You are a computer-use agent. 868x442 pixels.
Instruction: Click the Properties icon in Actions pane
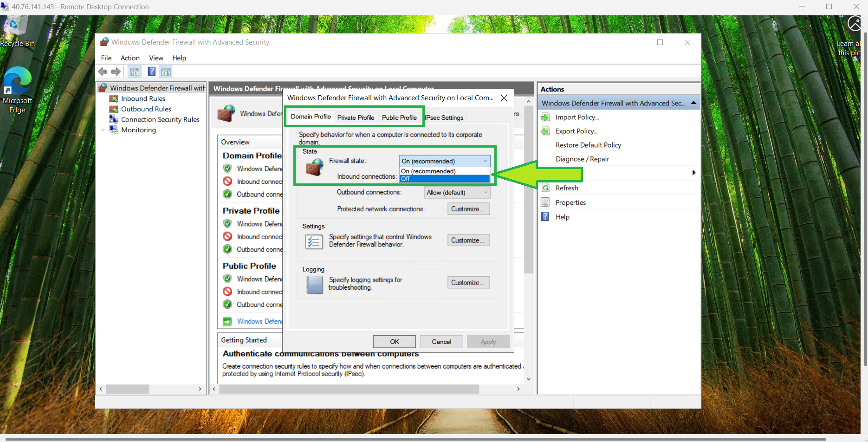click(x=545, y=202)
